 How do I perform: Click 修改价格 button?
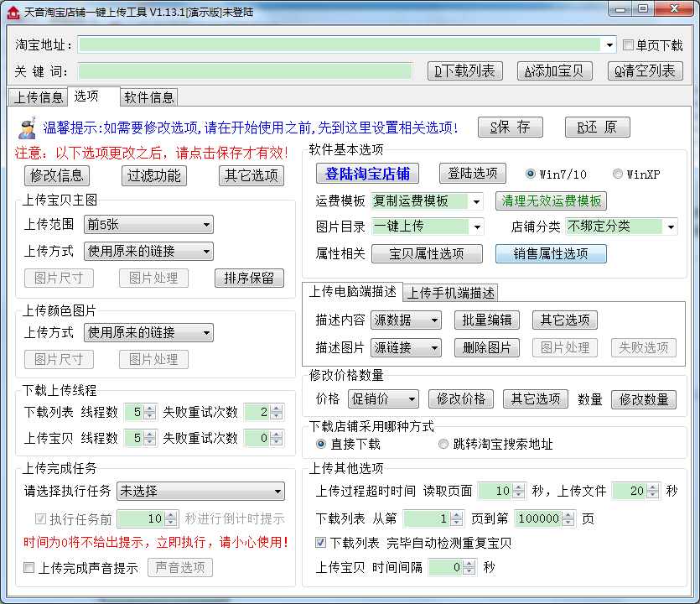click(x=461, y=399)
